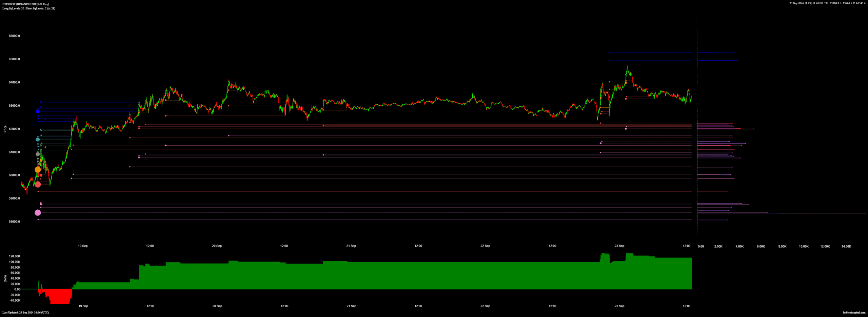Click the 65000.0 price axis label
This screenshot has width=868, height=317.
coord(14,59)
